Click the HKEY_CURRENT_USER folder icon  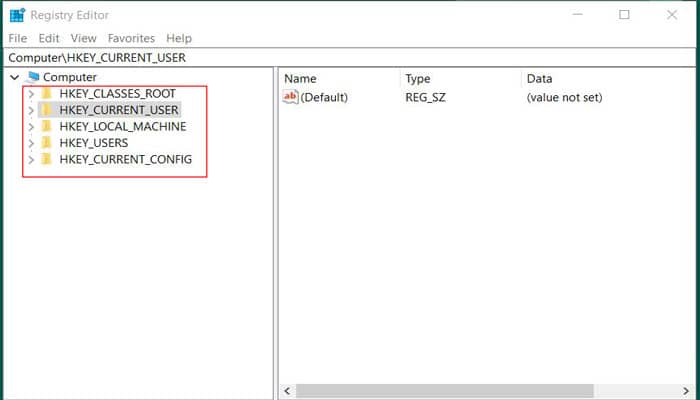click(x=47, y=110)
